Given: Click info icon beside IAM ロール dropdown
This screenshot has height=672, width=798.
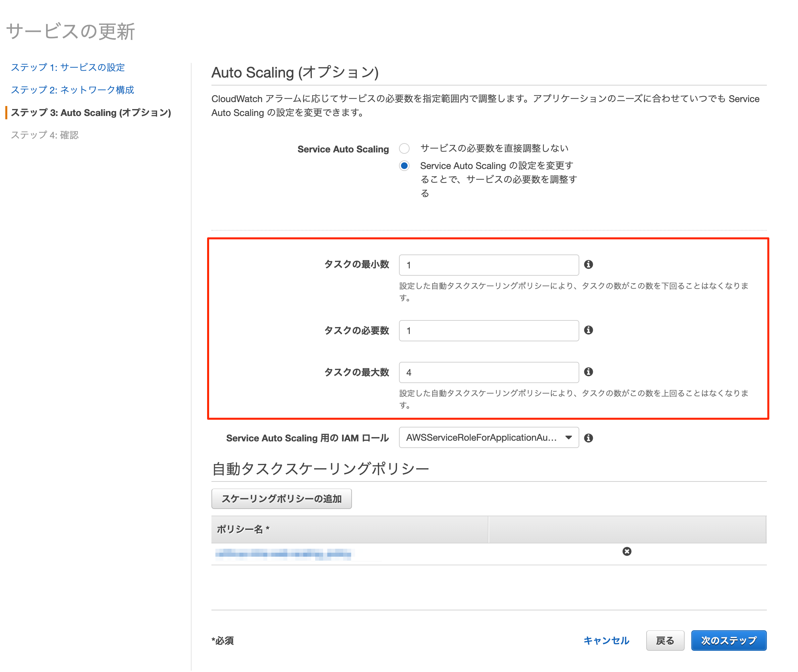Looking at the screenshot, I should point(589,438).
